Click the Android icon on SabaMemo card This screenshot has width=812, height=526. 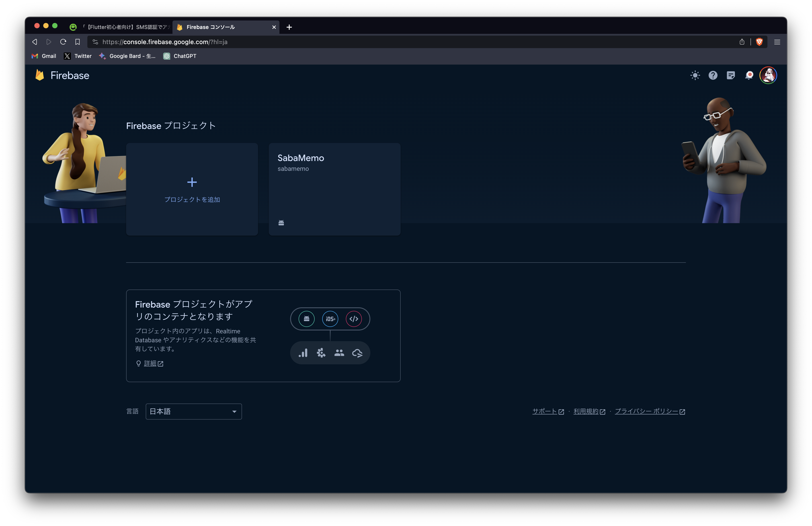[x=281, y=222]
